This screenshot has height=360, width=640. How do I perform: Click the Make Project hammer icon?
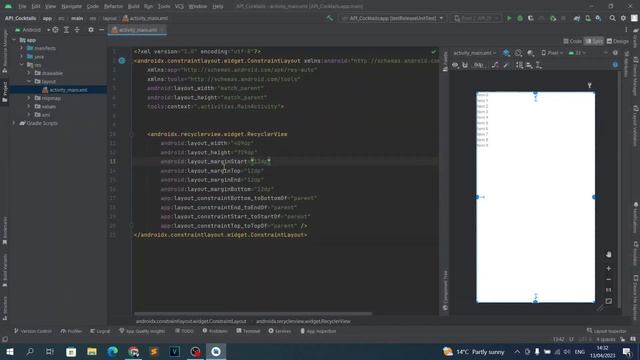point(329,18)
